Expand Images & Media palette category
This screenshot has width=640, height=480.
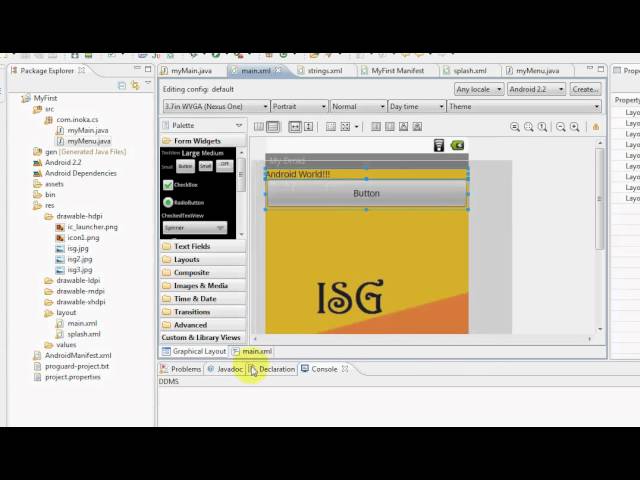[203, 286]
